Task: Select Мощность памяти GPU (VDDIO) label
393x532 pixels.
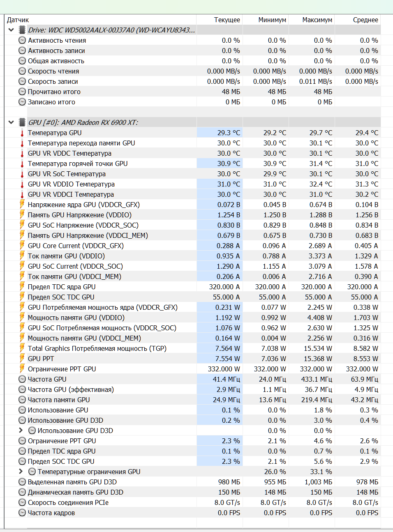Action: (x=76, y=318)
